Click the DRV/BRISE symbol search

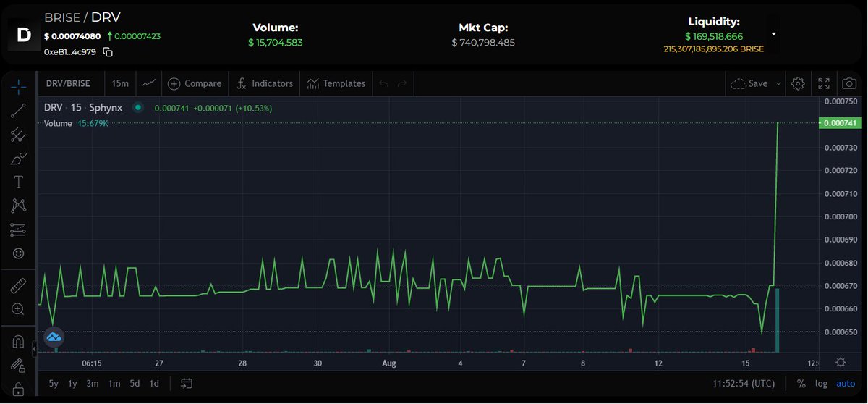coord(68,83)
